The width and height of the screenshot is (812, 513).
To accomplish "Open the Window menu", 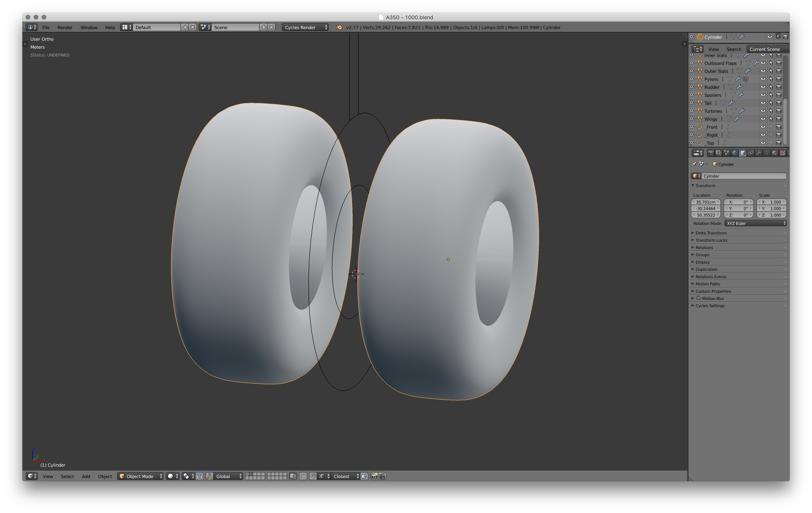I will pyautogui.click(x=89, y=27).
